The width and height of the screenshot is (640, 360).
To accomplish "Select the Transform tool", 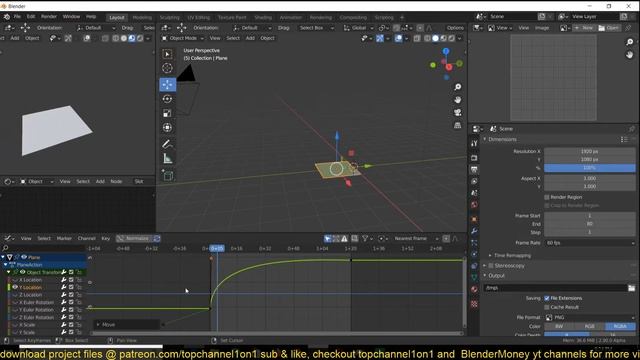I will coord(167,128).
